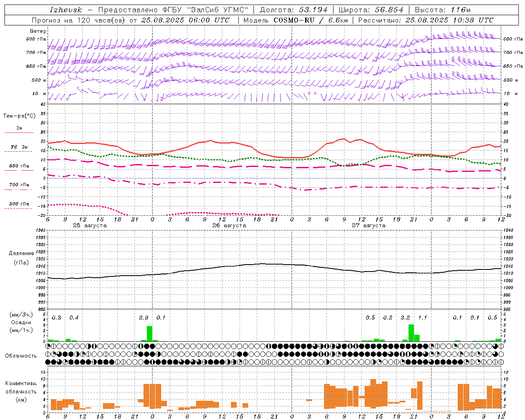Click the 2.9 precipitation value

pos(144,318)
